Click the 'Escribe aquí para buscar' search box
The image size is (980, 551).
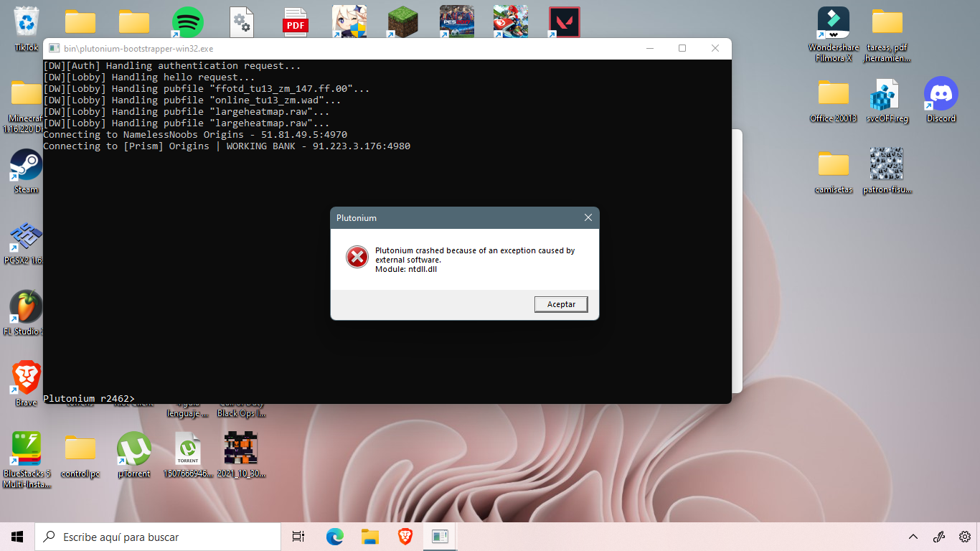158,537
